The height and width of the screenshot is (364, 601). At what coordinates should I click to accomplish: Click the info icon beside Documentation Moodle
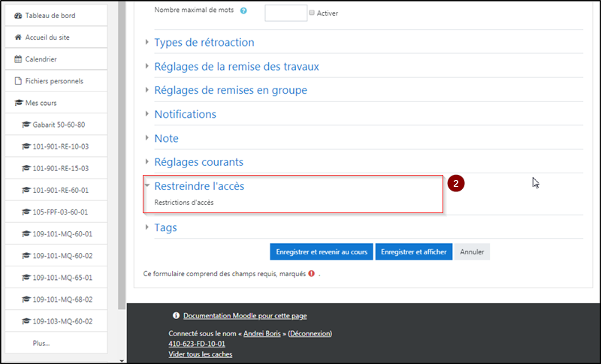click(176, 316)
